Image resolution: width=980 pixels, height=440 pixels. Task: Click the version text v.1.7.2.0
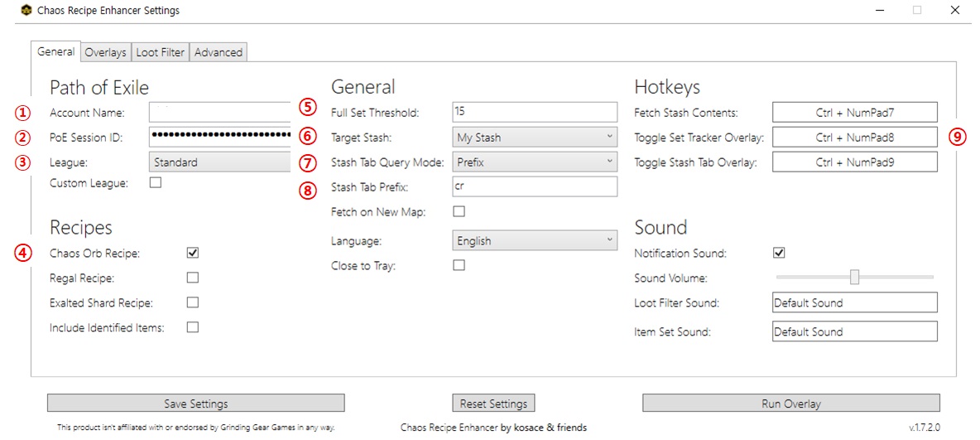pyautogui.click(x=925, y=428)
